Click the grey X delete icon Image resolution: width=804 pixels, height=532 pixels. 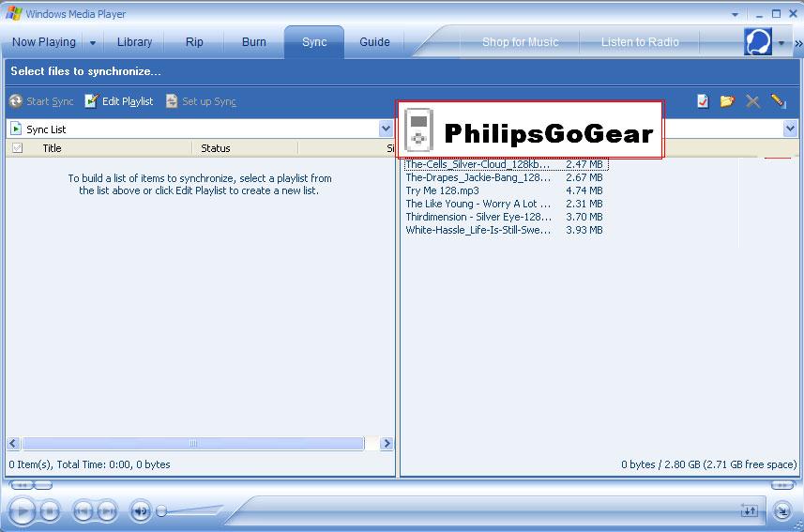coord(752,101)
